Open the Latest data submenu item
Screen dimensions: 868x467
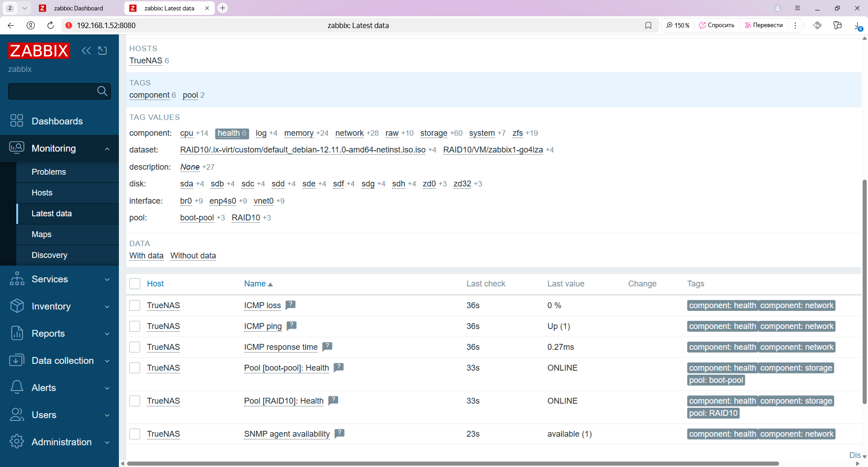68,214
